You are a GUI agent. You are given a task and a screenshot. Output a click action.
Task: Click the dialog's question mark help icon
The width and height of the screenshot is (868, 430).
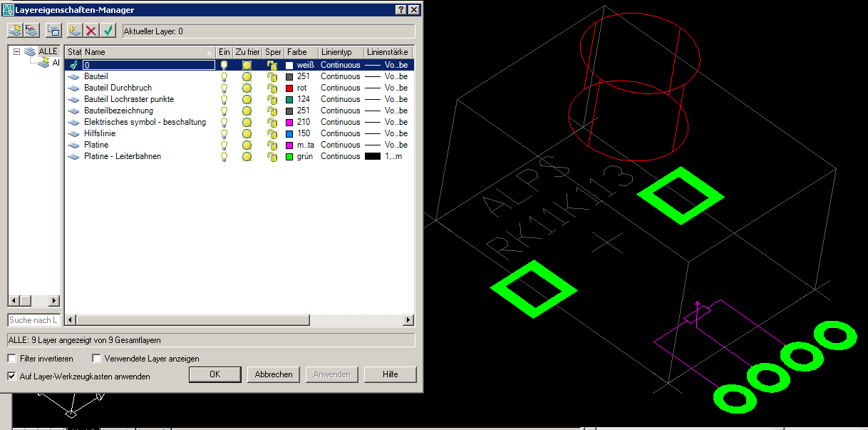point(399,9)
